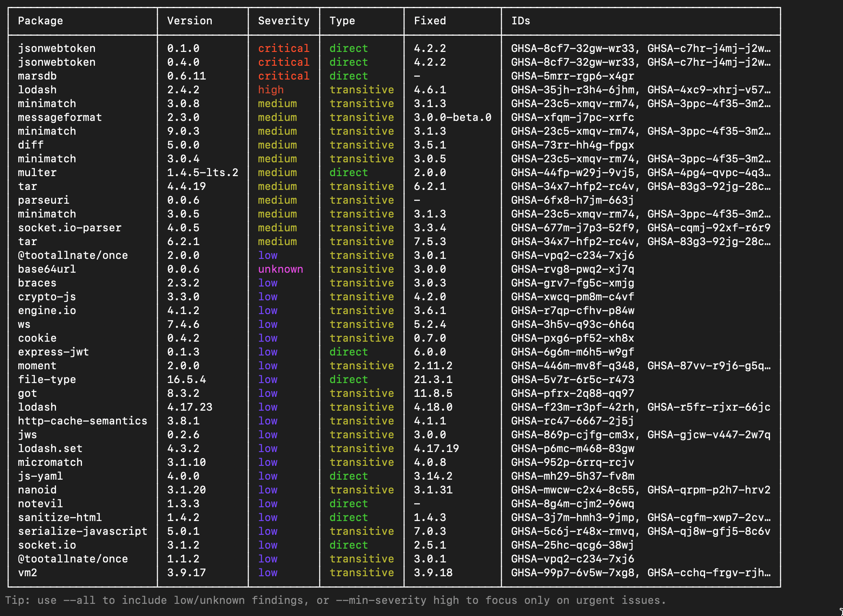Select the engine.io package name
This screenshot has height=616, width=843.
(x=47, y=310)
